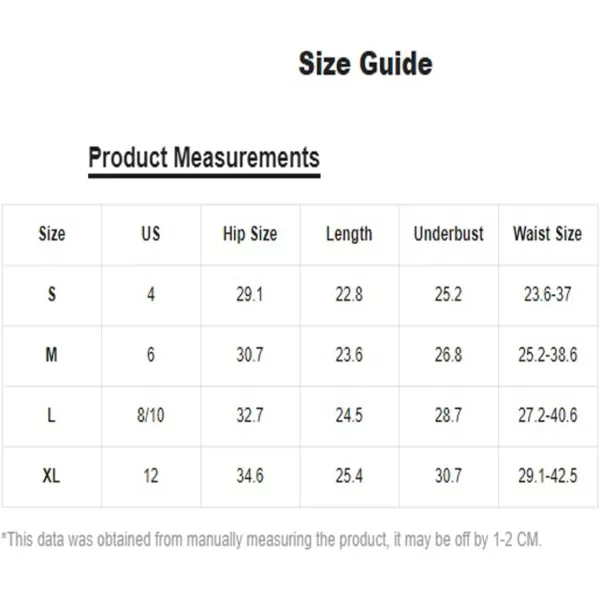Click the Length column header

[x=349, y=234]
